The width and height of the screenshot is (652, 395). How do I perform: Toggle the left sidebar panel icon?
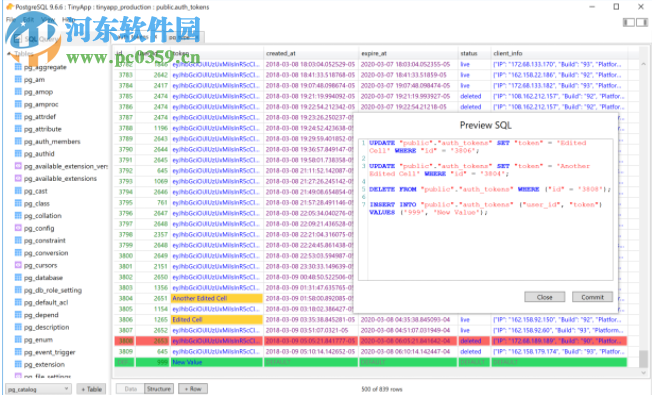point(628,22)
